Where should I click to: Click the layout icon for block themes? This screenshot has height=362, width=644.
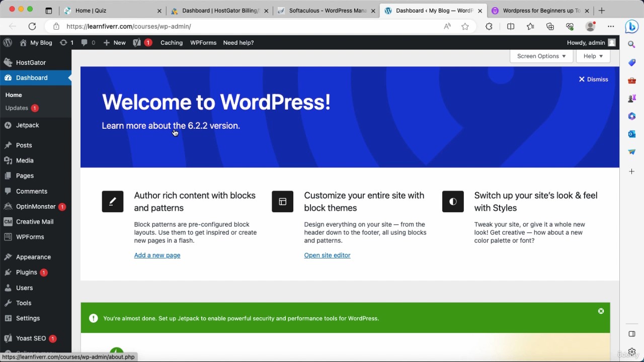[x=283, y=202]
